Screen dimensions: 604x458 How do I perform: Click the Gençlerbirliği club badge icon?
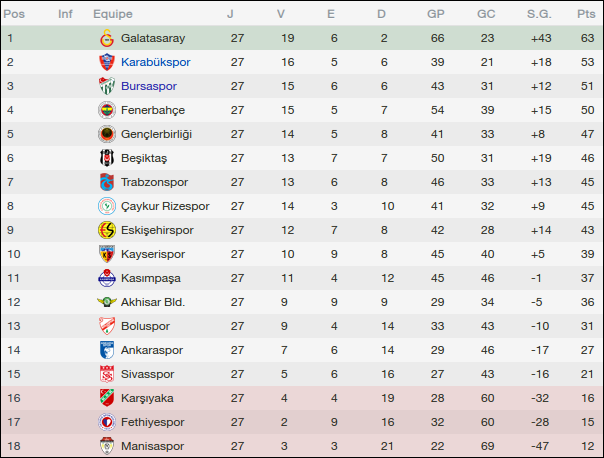(106, 134)
